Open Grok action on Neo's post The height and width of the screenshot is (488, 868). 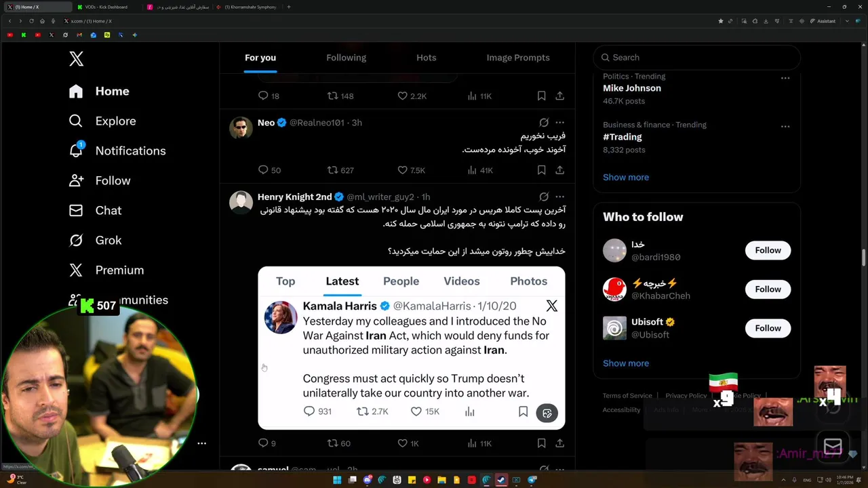pos(544,123)
